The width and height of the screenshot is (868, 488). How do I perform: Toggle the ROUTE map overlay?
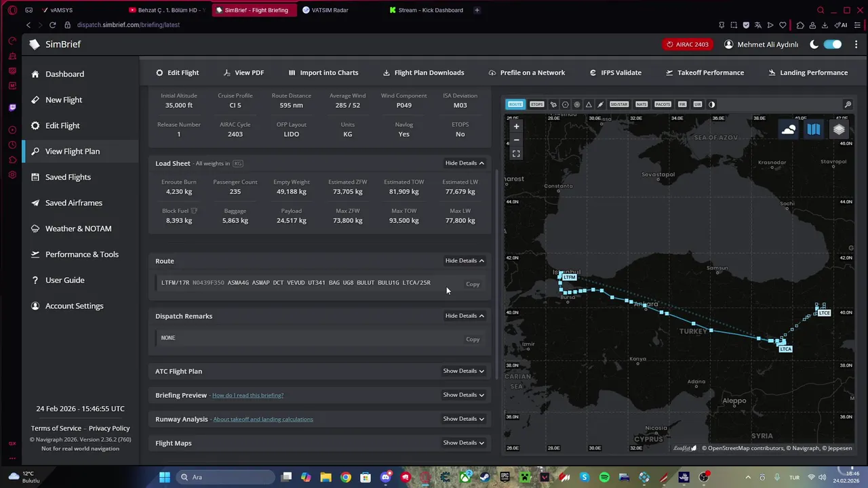click(515, 104)
